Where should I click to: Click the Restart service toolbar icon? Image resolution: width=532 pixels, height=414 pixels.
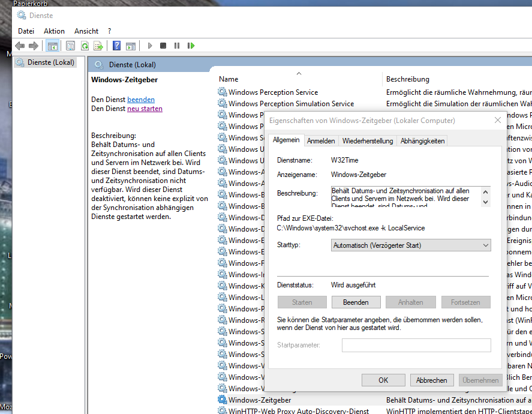[x=191, y=46]
